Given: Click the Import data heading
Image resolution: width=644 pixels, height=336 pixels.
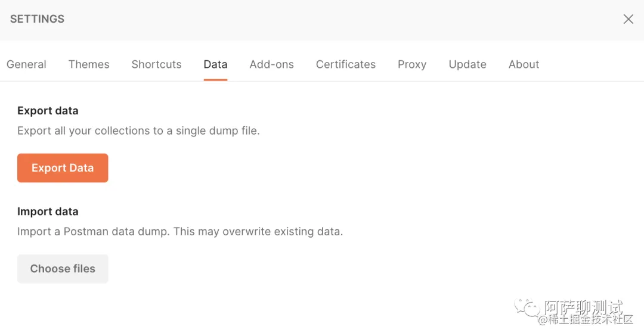Looking at the screenshot, I should click(x=48, y=211).
